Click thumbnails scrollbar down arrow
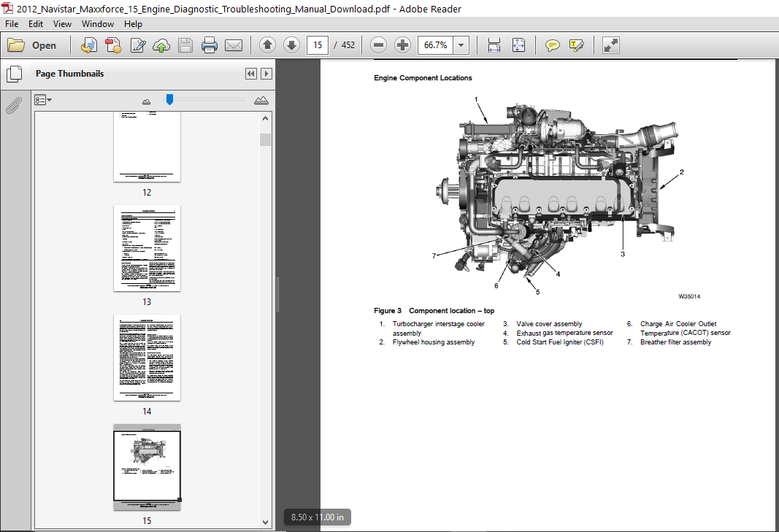Image resolution: width=779 pixels, height=532 pixels. click(265, 522)
